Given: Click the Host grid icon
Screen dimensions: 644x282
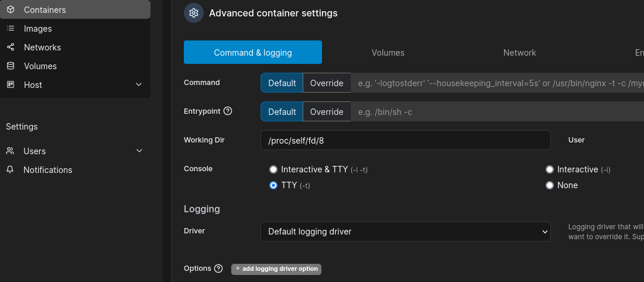Looking at the screenshot, I should 11,85.
